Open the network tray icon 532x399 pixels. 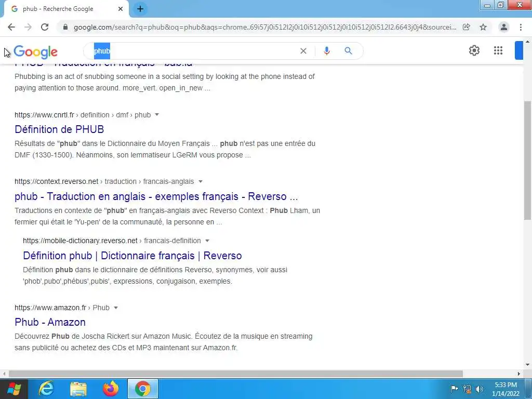[467, 389]
